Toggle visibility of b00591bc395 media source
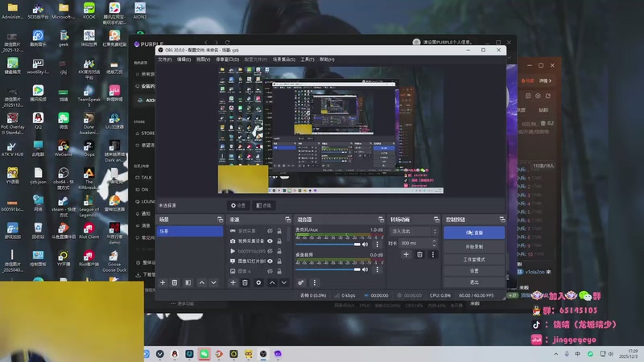Screen dimensions: 644x362 pos(270,251)
